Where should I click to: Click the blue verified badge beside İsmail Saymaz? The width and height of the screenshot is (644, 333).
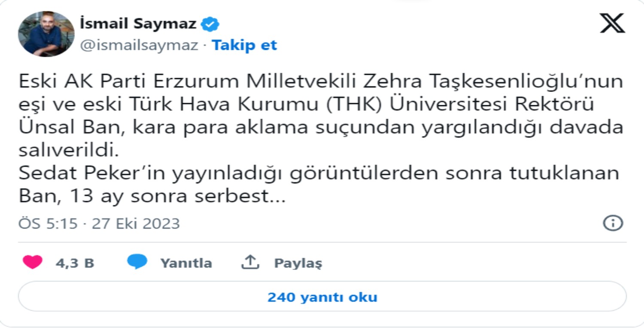coord(210,24)
